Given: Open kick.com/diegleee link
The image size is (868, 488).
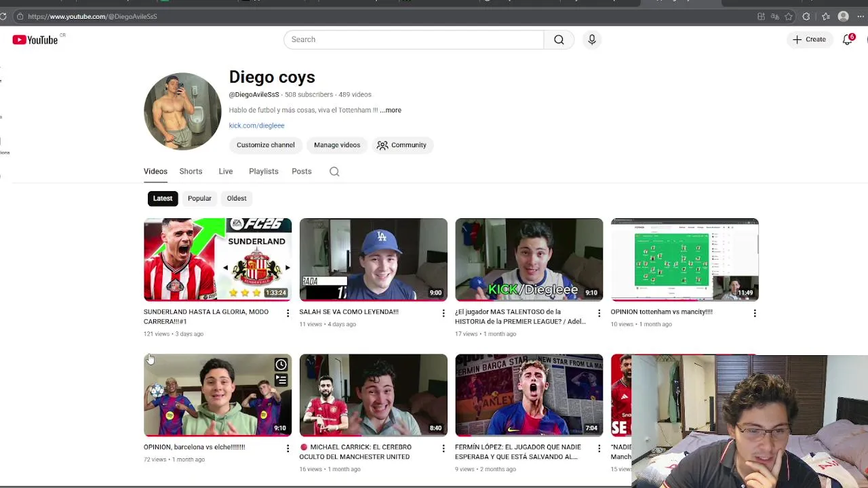Looking at the screenshot, I should click(256, 125).
